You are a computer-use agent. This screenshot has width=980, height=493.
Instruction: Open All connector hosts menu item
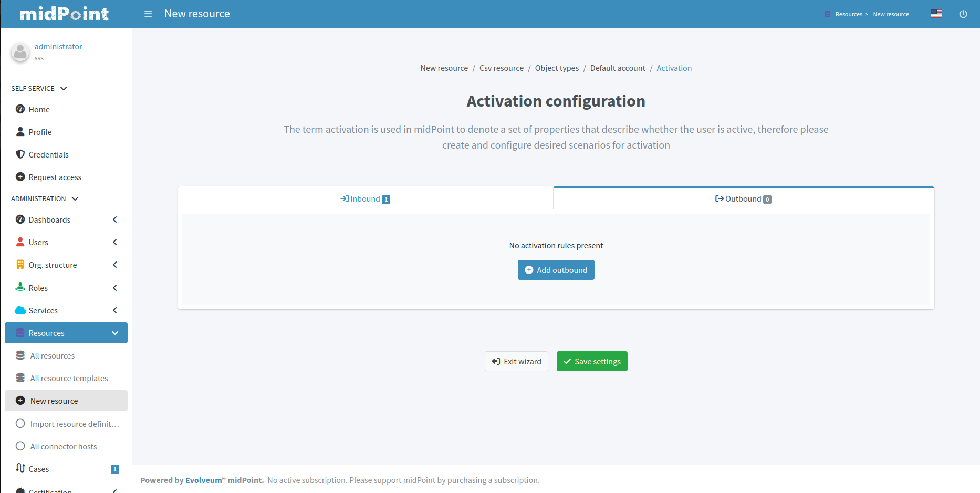tap(63, 446)
